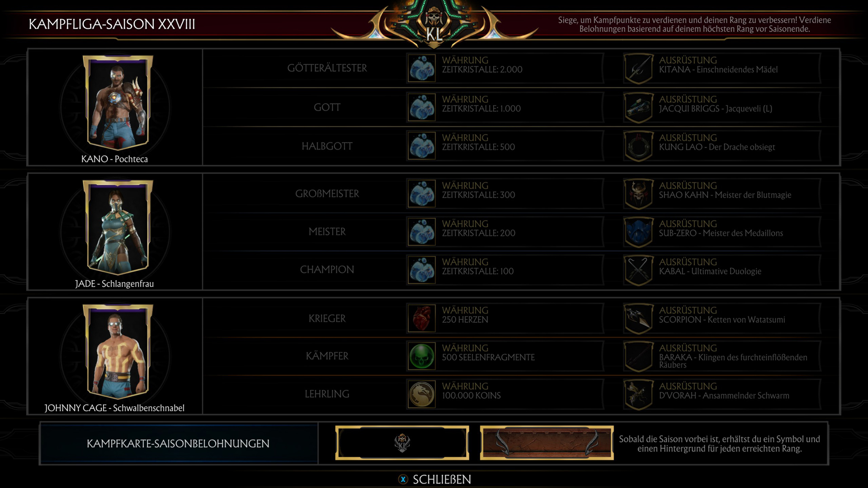Click the KL symbol Kombat Kard reward
The image size is (868, 488).
point(402,443)
